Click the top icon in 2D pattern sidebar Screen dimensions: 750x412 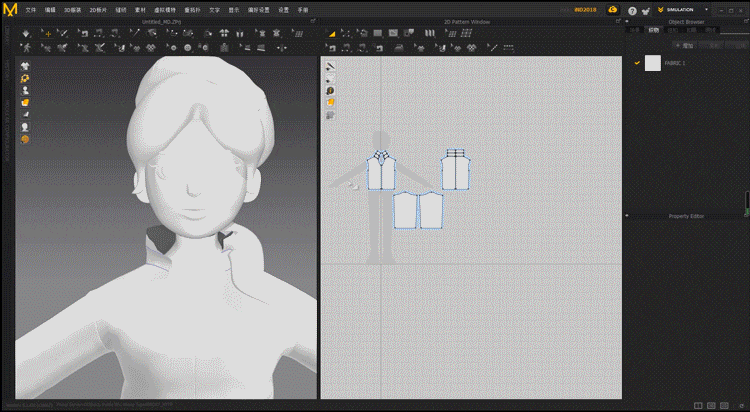[x=330, y=67]
